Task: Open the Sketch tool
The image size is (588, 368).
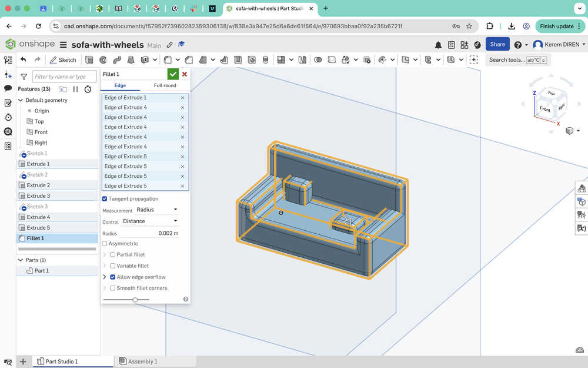Action: [63, 59]
